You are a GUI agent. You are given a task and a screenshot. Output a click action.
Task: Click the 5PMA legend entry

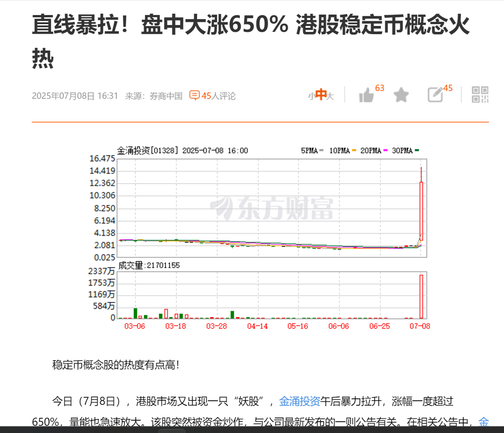point(312,151)
